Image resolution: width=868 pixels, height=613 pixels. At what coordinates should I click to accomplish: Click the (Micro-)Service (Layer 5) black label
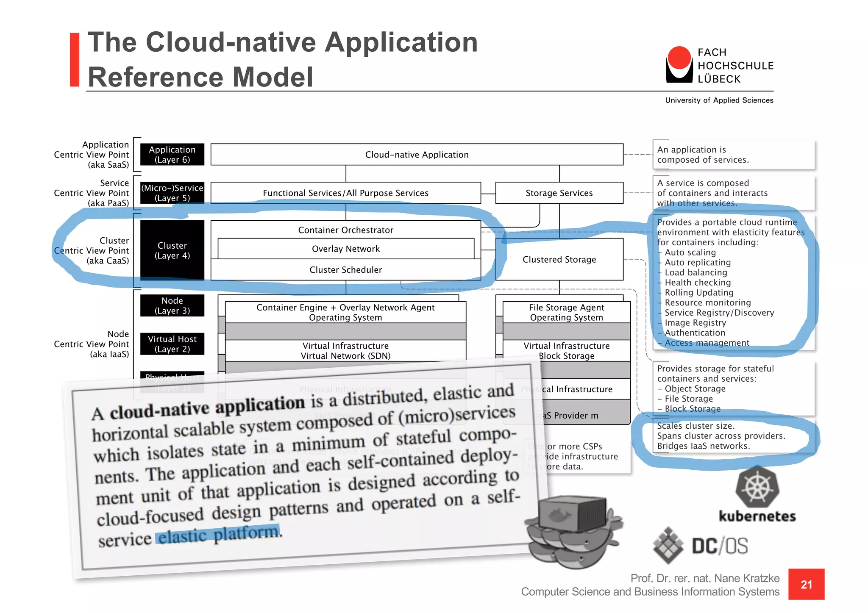(x=172, y=193)
